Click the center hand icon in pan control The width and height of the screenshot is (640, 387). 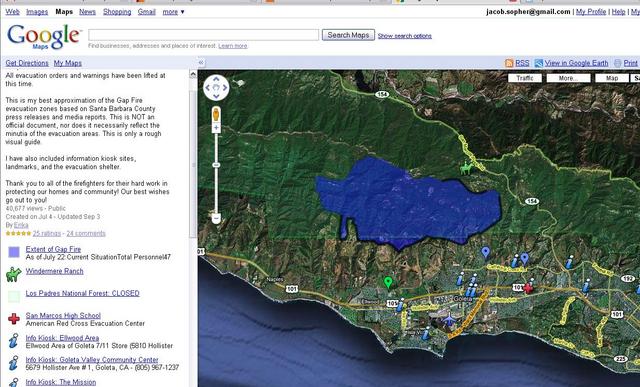tap(216, 88)
